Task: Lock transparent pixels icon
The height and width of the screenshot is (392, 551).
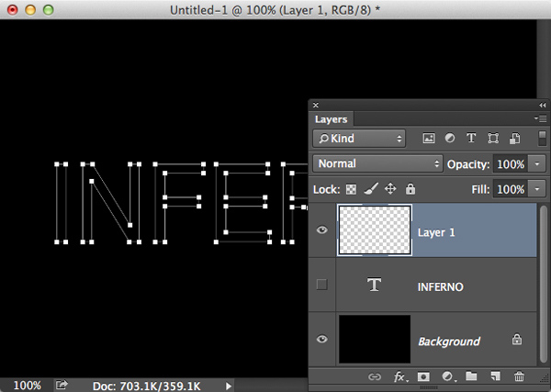Action: (x=351, y=189)
